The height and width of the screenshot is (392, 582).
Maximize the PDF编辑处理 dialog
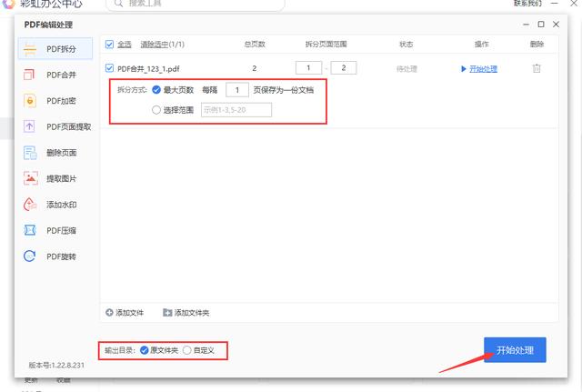pyautogui.click(x=541, y=25)
